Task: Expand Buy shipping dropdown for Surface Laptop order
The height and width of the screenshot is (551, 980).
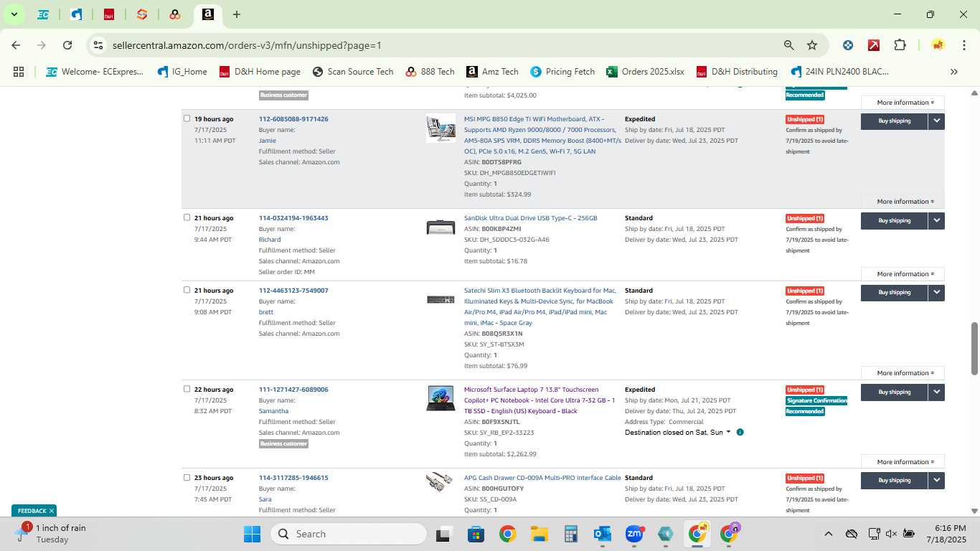Action: click(936, 392)
